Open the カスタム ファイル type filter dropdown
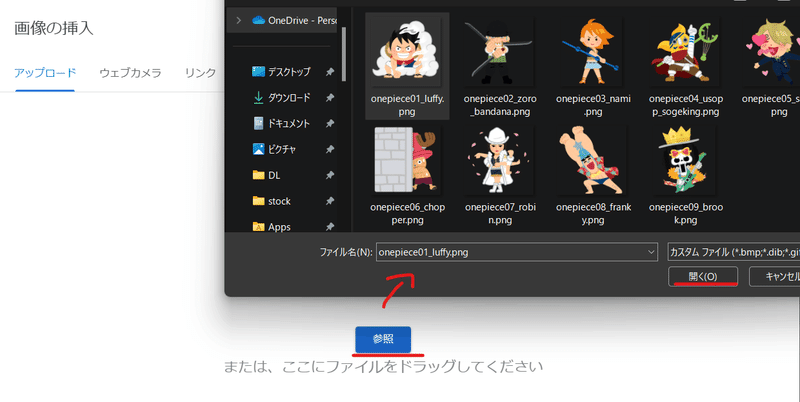Image resolution: width=800 pixels, height=402 pixels. (733, 252)
